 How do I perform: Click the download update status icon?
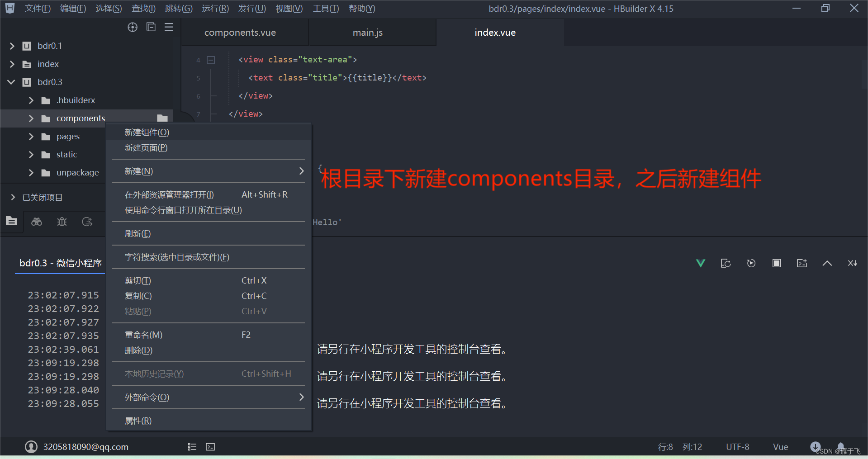coord(816,447)
